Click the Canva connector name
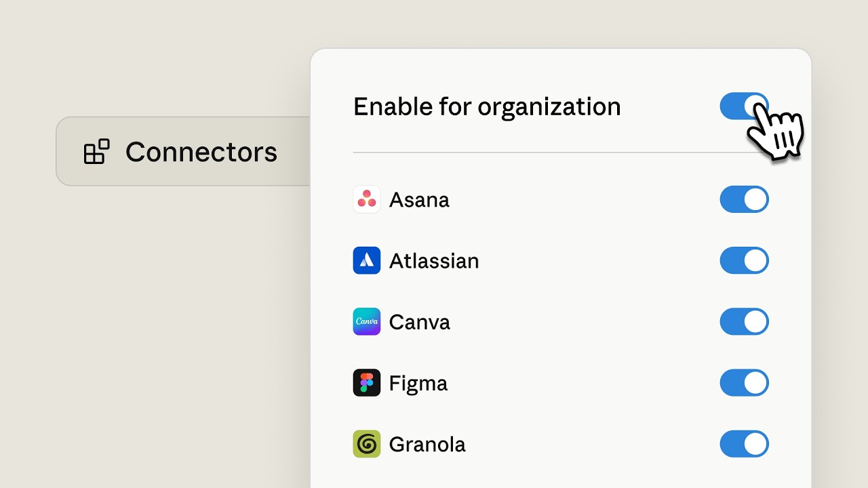The width and height of the screenshot is (868, 488). click(x=420, y=322)
